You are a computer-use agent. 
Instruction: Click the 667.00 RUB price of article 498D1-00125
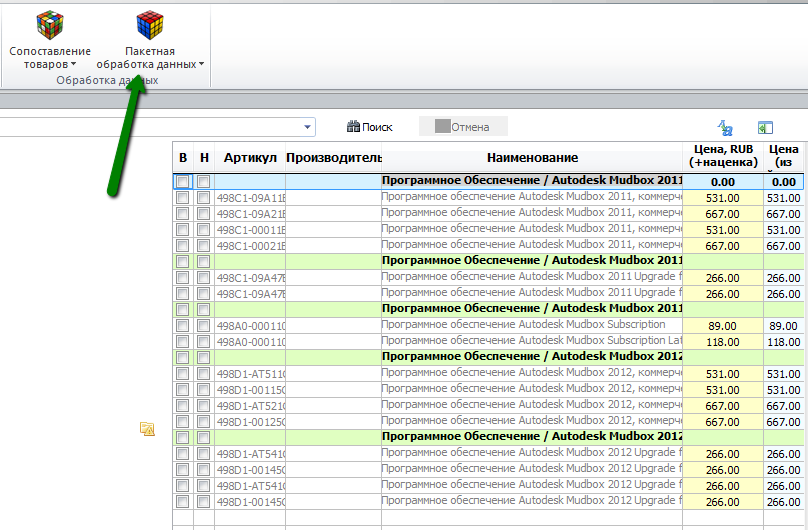point(722,422)
